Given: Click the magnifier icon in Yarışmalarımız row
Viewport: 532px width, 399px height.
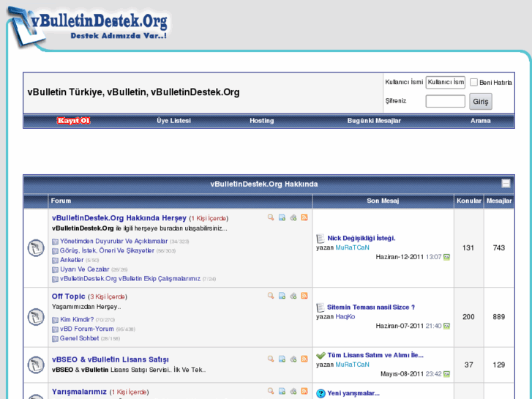Looking at the screenshot, I should (271, 391).
